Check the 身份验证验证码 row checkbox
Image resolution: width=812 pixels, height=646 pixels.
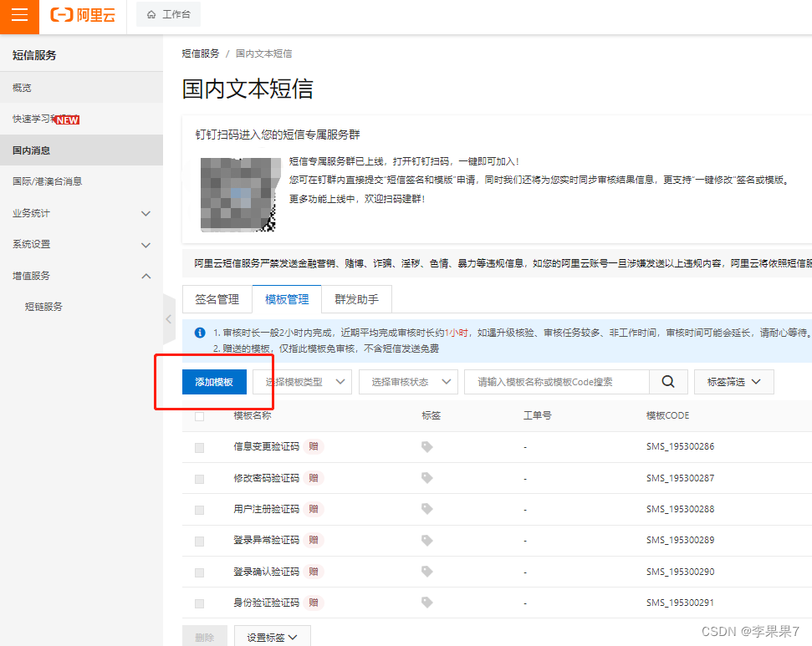click(199, 603)
